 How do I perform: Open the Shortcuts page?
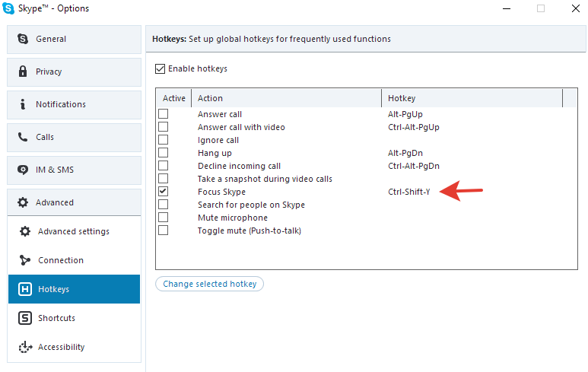click(75, 318)
